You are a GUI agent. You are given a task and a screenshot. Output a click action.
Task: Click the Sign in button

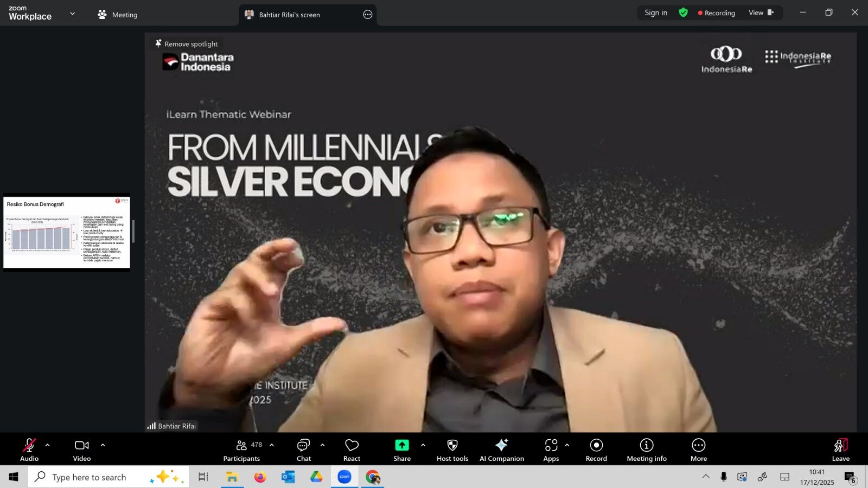pyautogui.click(x=656, y=13)
